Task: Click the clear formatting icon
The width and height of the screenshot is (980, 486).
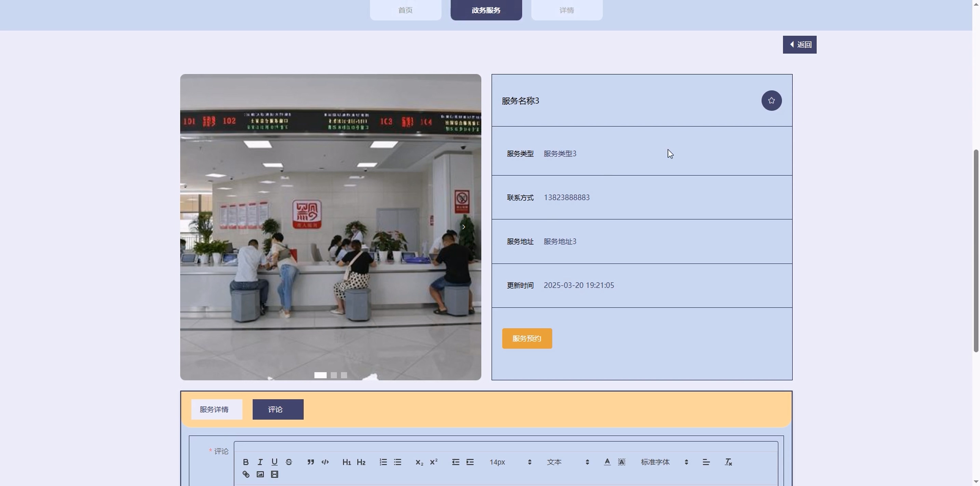Action: click(728, 462)
